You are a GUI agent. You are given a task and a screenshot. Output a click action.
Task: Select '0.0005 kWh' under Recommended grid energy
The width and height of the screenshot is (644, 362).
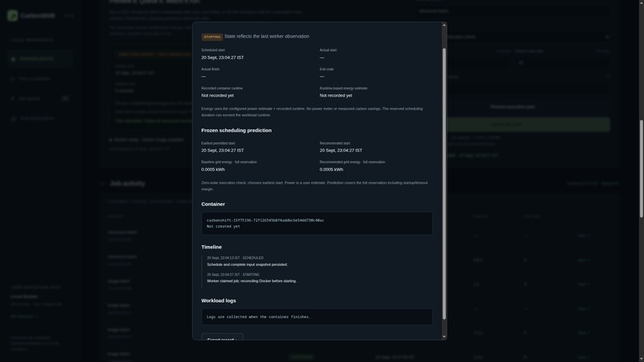point(332,169)
